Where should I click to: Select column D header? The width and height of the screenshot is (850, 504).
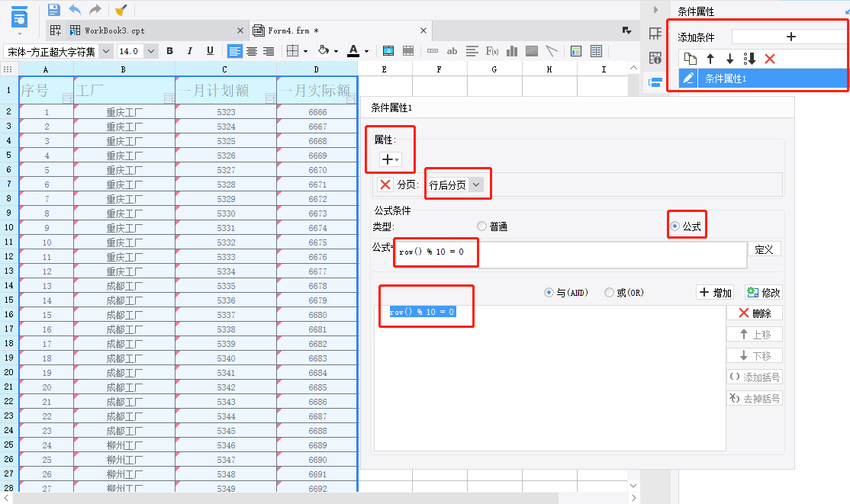tap(317, 69)
